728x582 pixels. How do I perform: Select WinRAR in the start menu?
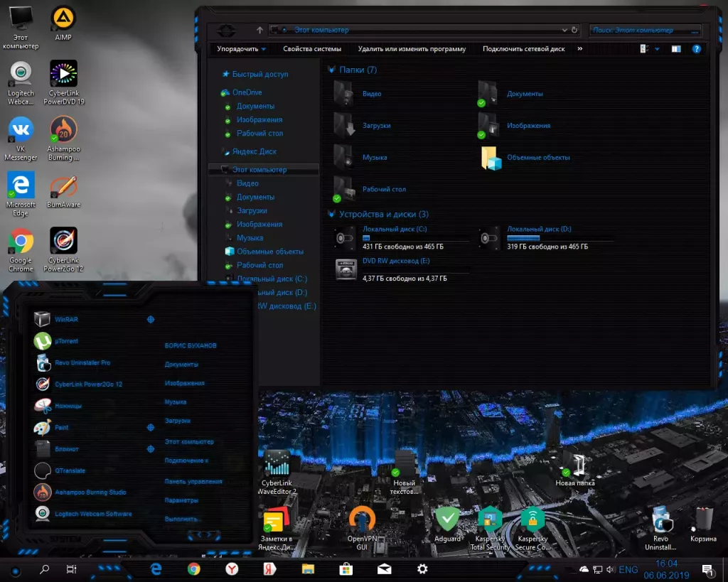[67, 319]
